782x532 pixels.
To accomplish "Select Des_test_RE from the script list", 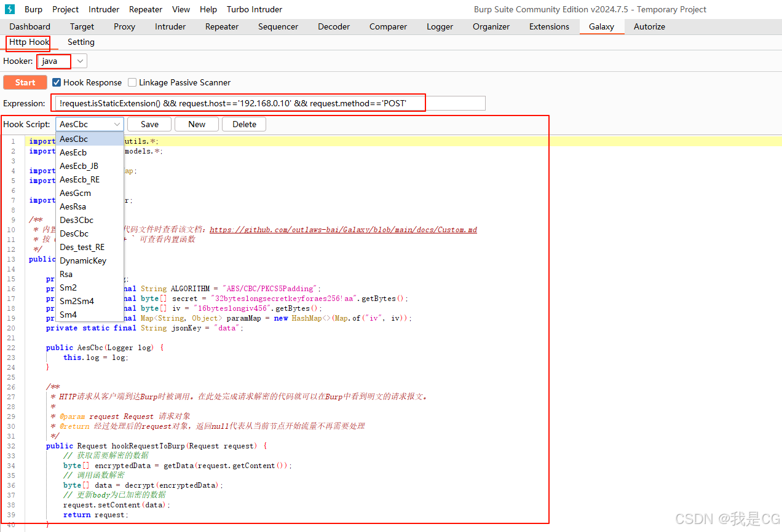I will [x=90, y=247].
